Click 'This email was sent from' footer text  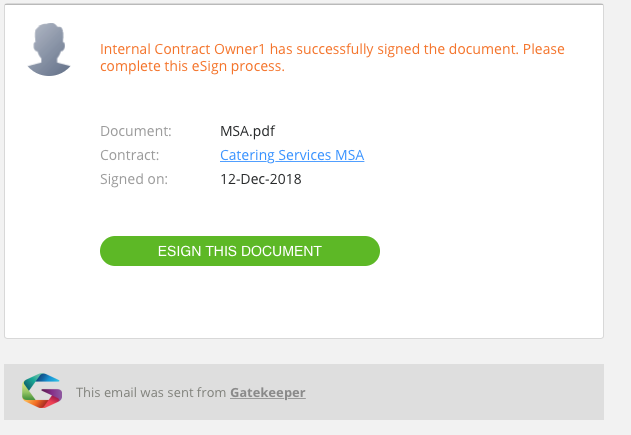click(x=151, y=392)
